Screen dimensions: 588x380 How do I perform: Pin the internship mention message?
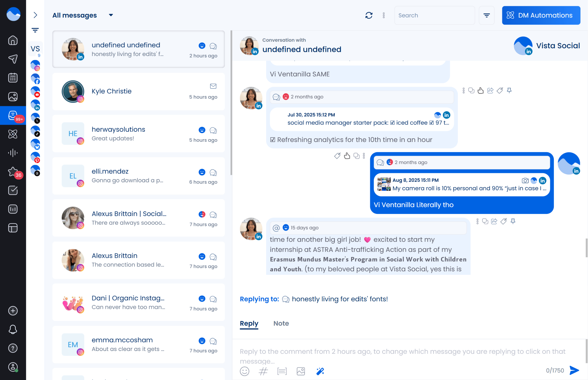tap(513, 221)
